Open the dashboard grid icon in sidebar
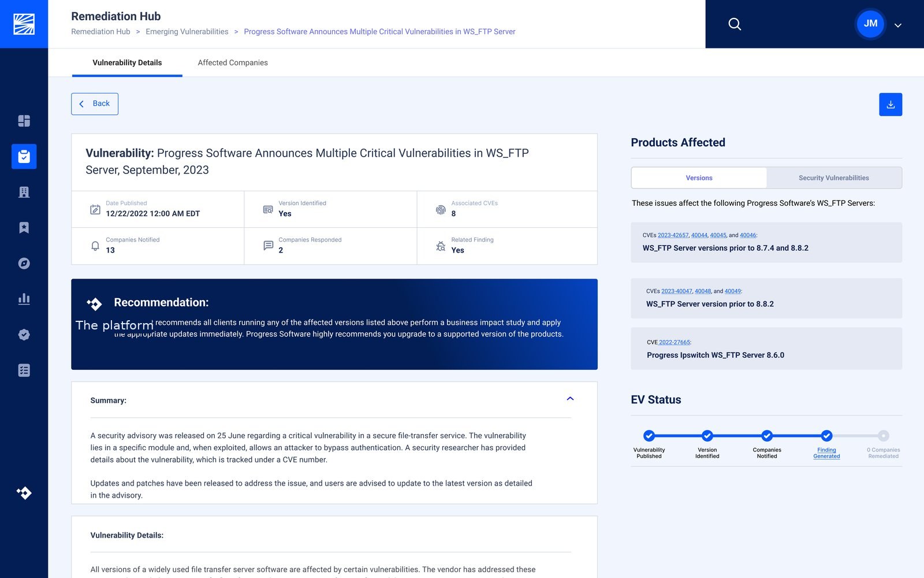Image resolution: width=924 pixels, height=578 pixels. point(24,121)
